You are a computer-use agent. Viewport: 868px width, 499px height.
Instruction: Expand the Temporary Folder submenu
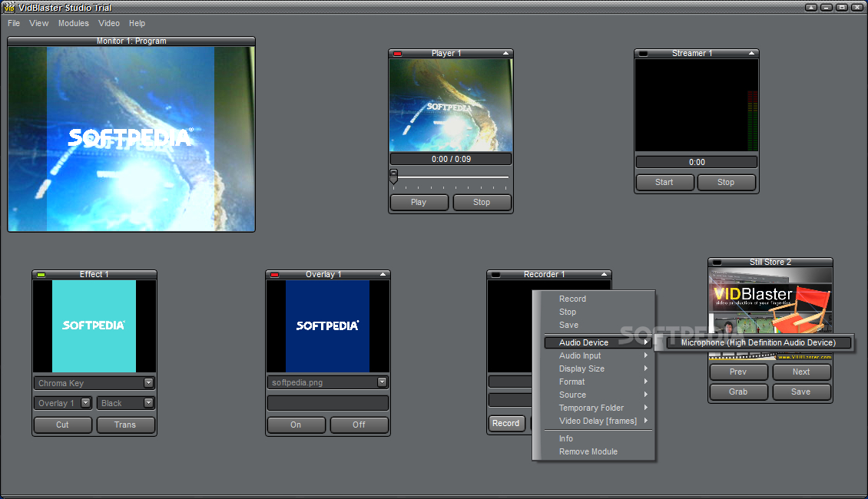click(x=597, y=408)
